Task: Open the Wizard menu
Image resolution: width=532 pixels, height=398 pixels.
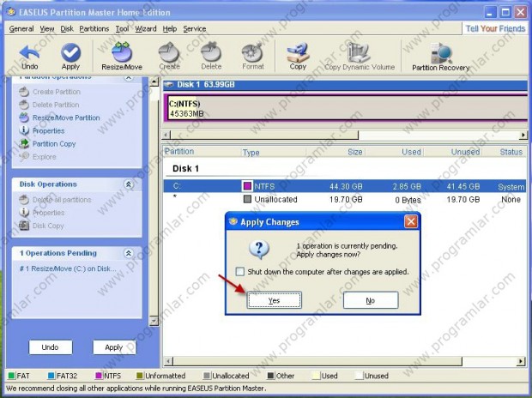Action: click(146, 29)
